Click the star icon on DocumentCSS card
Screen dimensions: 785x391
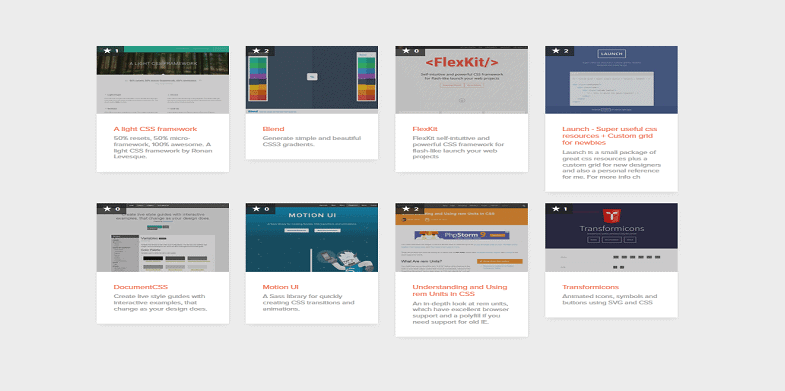[107, 208]
